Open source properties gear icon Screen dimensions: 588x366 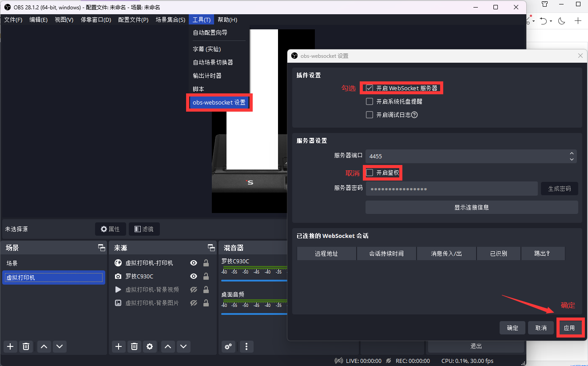point(150,346)
